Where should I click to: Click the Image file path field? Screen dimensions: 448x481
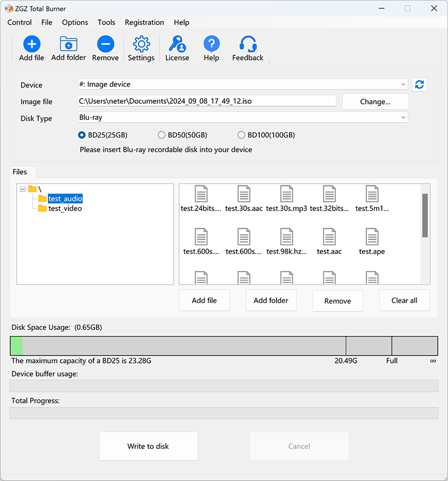pyautogui.click(x=207, y=101)
